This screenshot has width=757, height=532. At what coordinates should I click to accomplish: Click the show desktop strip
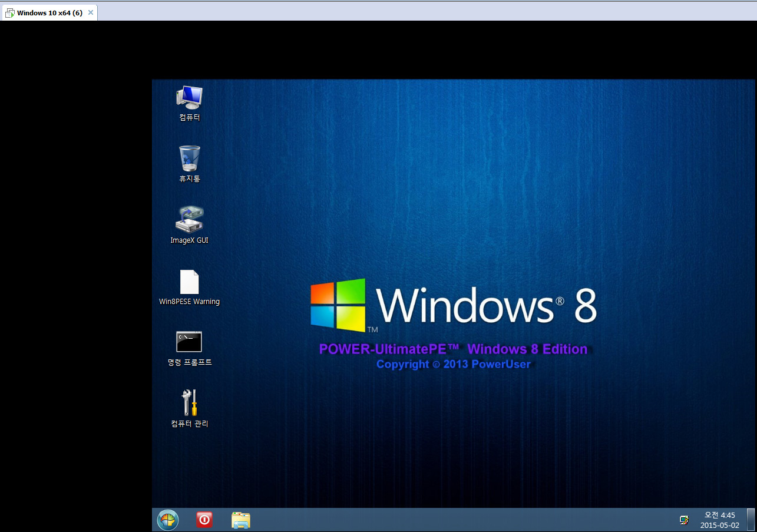[751, 520]
